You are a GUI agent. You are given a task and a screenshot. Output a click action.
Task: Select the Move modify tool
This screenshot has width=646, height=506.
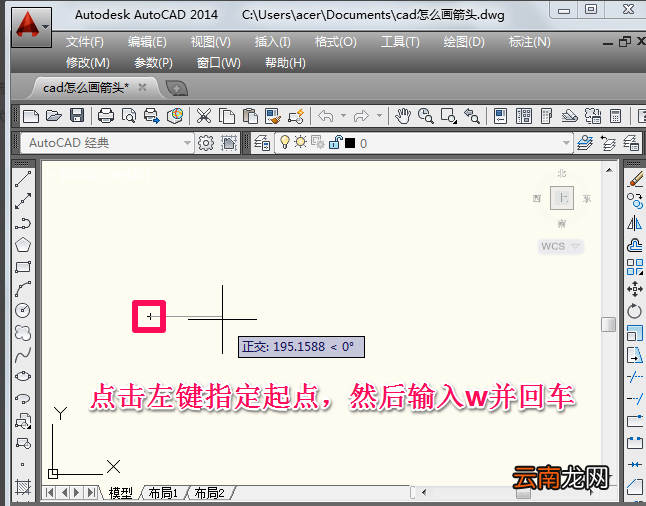[x=634, y=289]
